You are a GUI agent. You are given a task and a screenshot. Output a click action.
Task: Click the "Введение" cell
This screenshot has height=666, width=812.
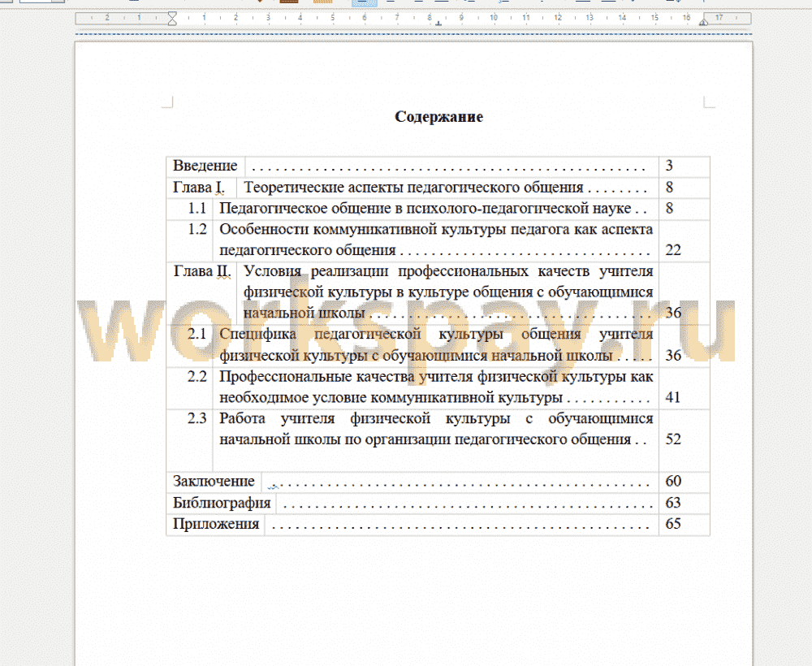(x=205, y=166)
